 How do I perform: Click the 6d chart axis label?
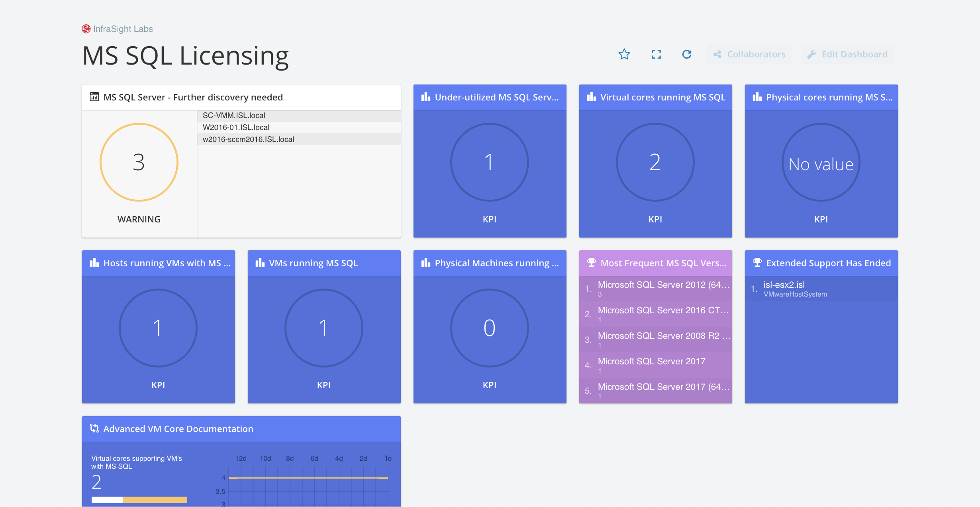314,458
